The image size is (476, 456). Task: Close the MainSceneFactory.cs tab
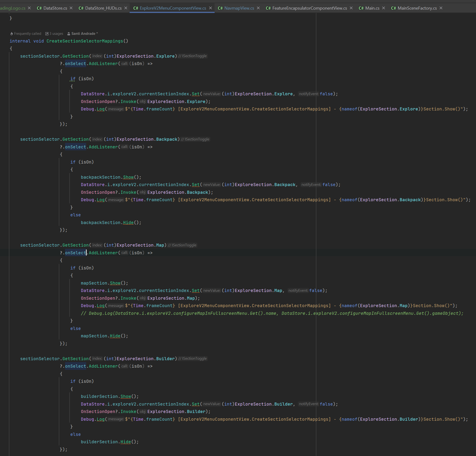[x=441, y=8]
